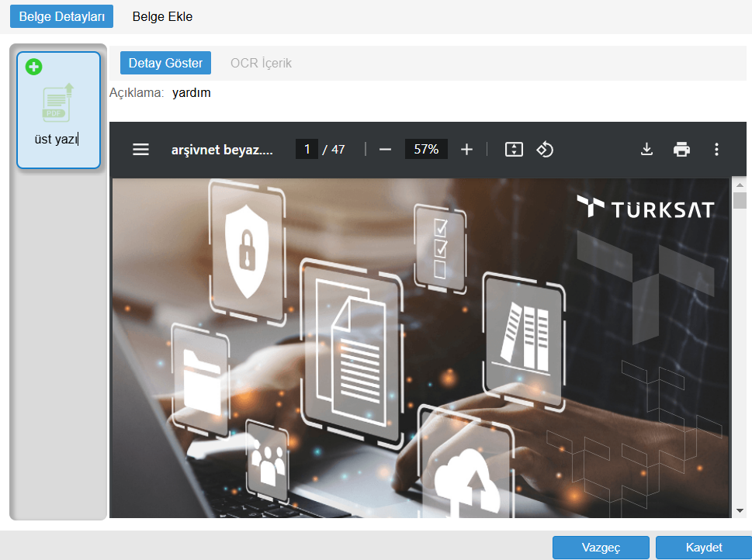The height and width of the screenshot is (560, 752).
Task: Click the Kaydet button
Action: 703,547
